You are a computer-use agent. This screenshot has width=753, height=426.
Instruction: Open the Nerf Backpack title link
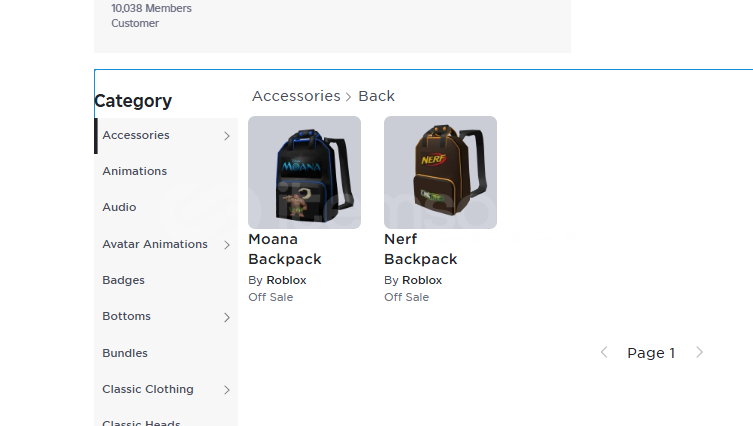(x=421, y=249)
